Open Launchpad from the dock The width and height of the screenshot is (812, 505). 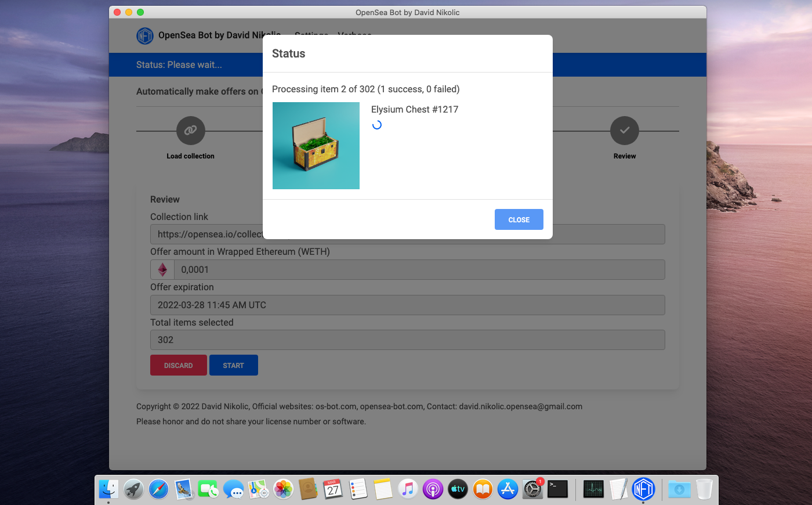click(133, 489)
